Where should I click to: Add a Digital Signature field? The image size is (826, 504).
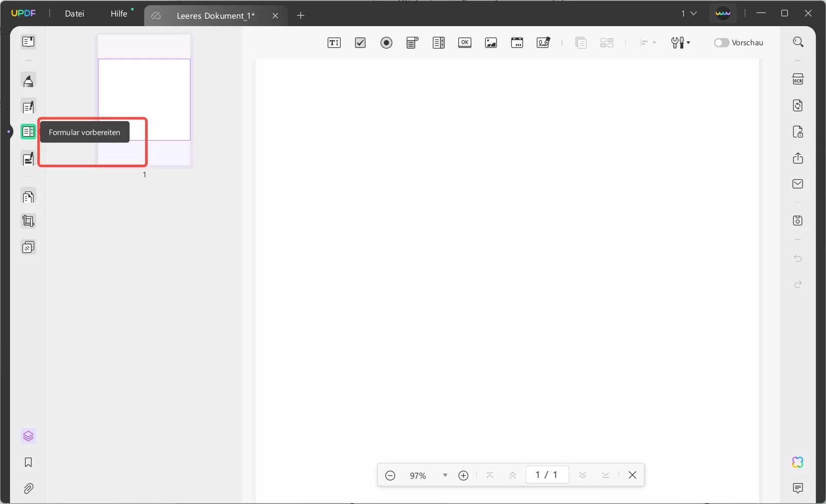click(543, 43)
